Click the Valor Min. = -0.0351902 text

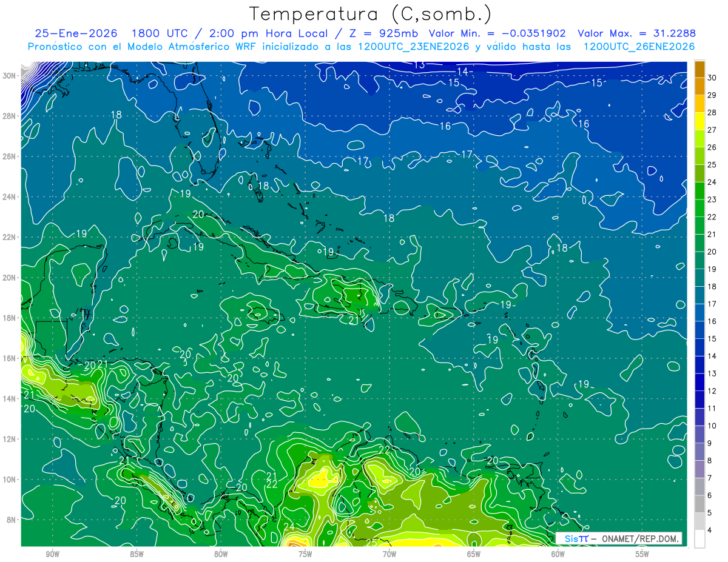(x=497, y=33)
